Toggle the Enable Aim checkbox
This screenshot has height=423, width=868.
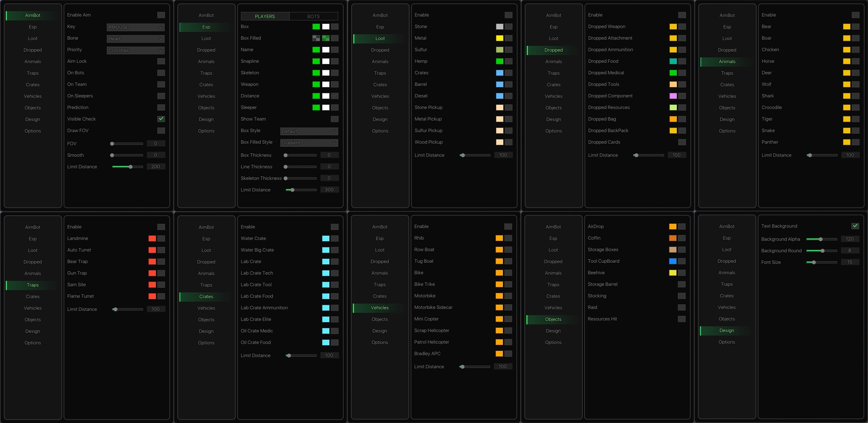coord(161,15)
